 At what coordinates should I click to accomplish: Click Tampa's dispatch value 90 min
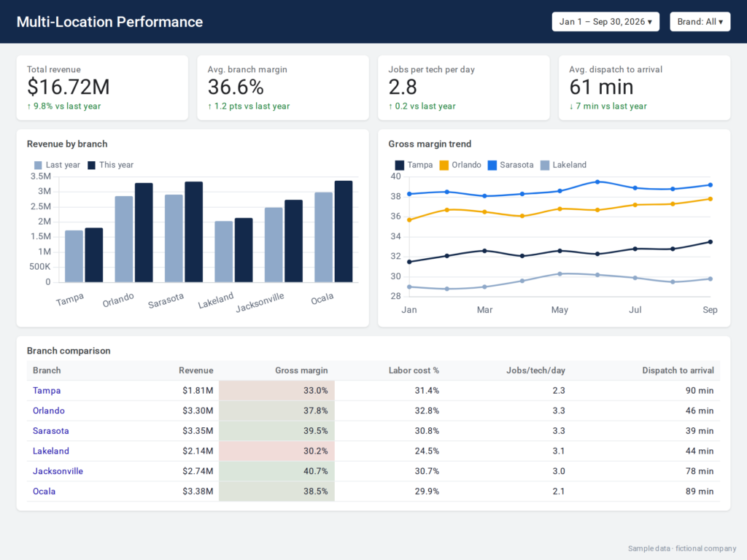click(700, 391)
